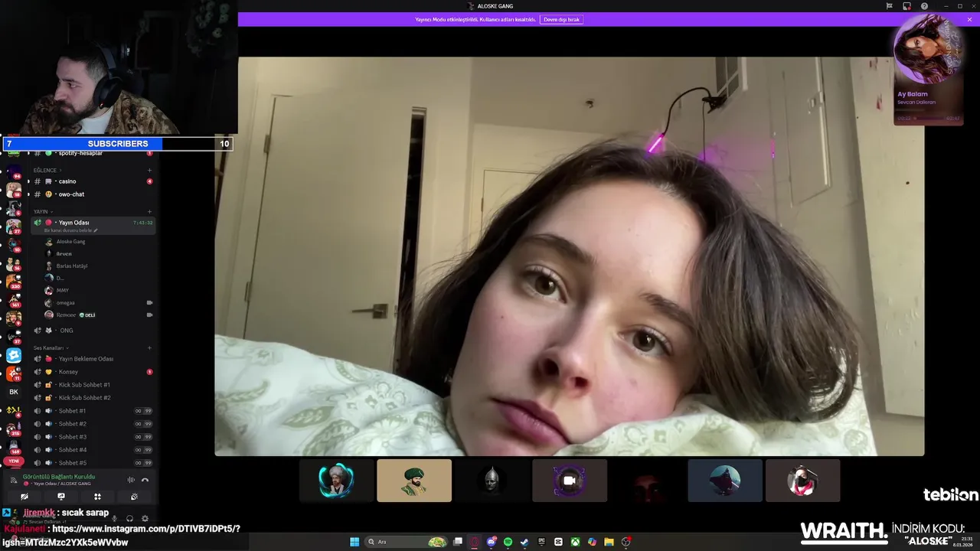Add channel to EĞLENCE category

149,170
